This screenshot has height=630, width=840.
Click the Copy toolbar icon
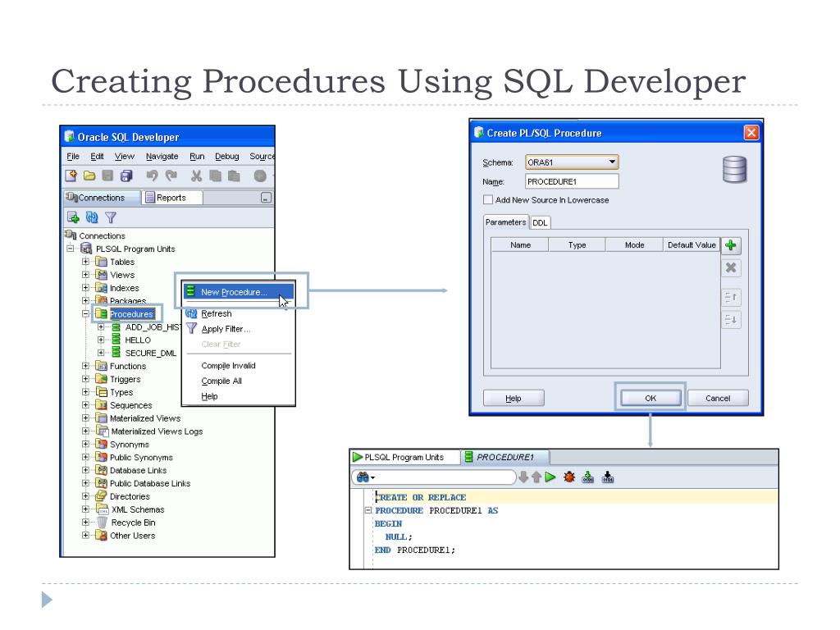[x=216, y=176]
